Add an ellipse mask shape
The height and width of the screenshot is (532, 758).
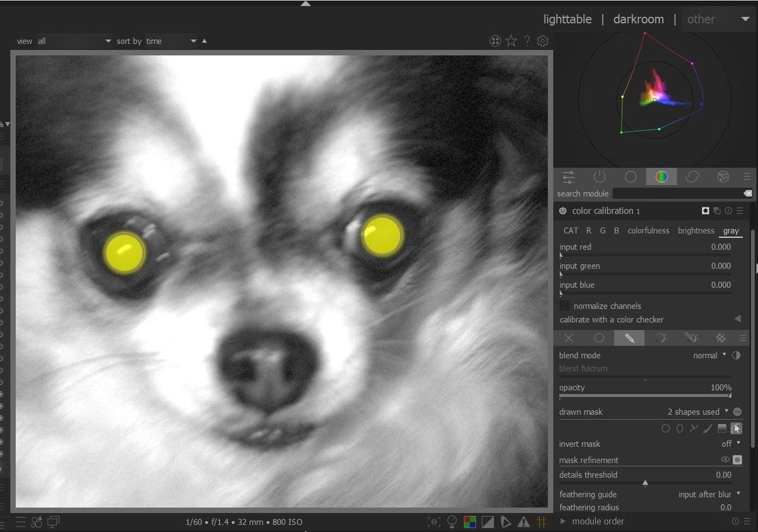680,428
